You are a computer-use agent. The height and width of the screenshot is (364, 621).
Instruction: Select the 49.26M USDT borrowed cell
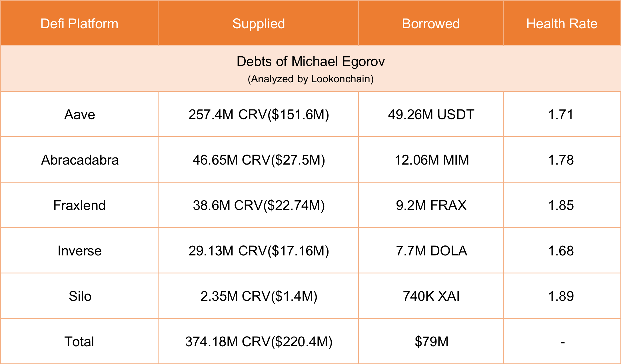tap(431, 115)
